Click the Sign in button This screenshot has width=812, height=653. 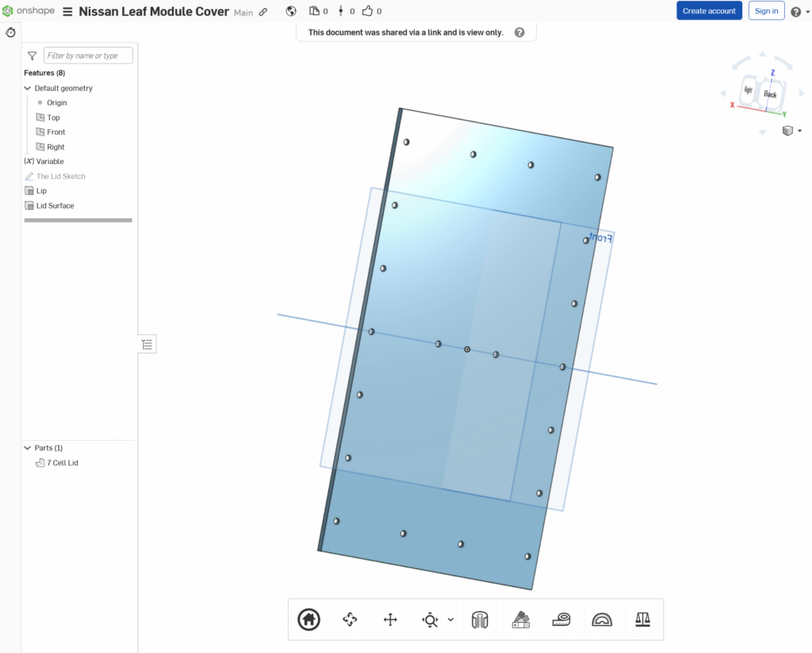[766, 11]
